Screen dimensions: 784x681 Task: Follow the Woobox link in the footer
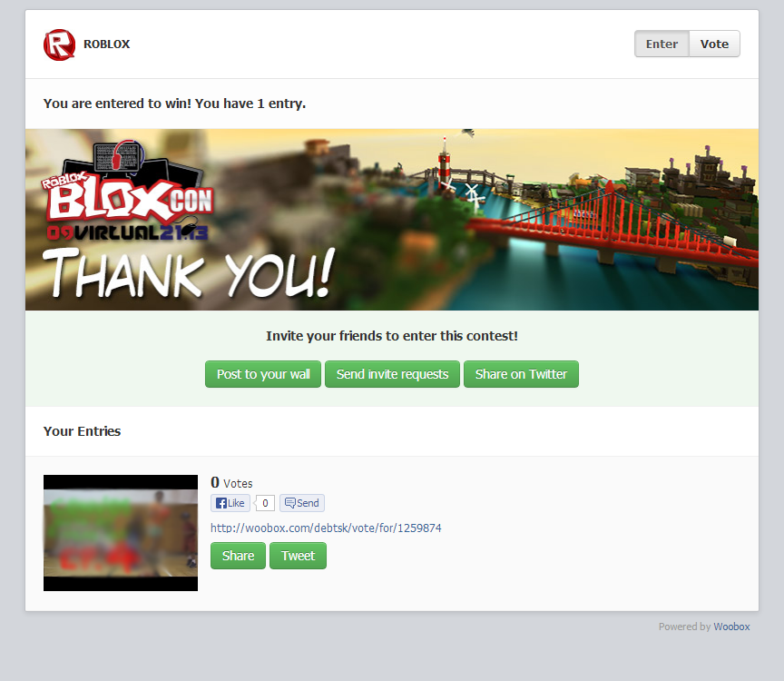[731, 627]
